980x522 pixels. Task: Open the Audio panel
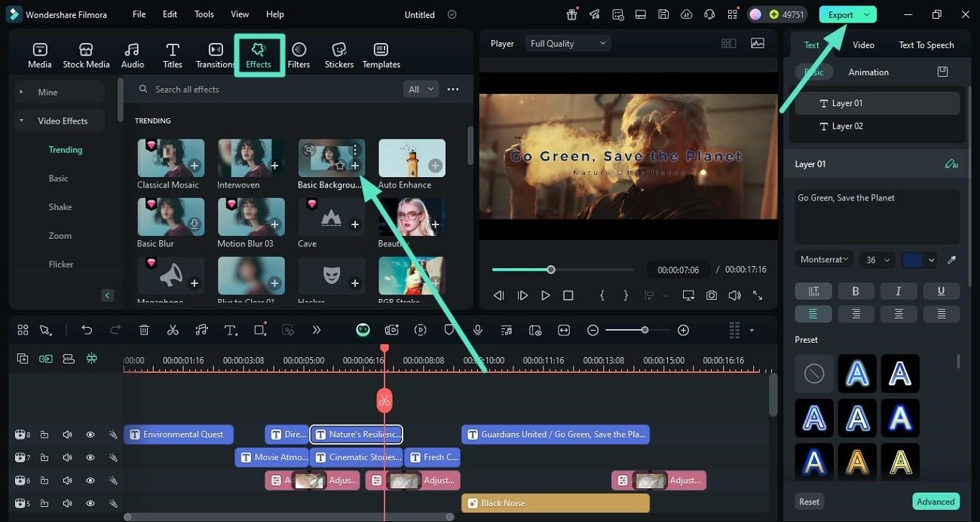133,56
